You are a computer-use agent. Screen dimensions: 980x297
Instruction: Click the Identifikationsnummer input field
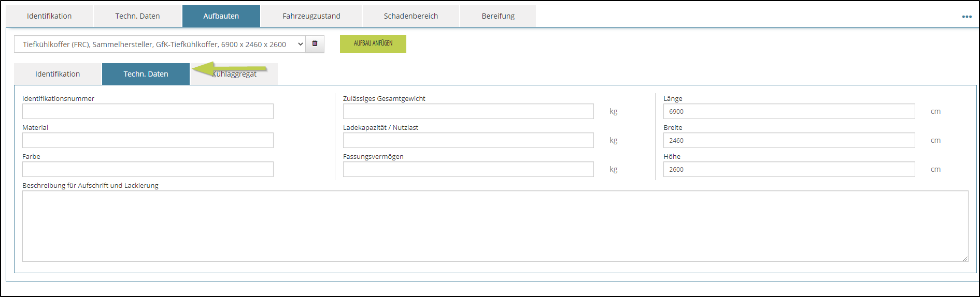(148, 111)
